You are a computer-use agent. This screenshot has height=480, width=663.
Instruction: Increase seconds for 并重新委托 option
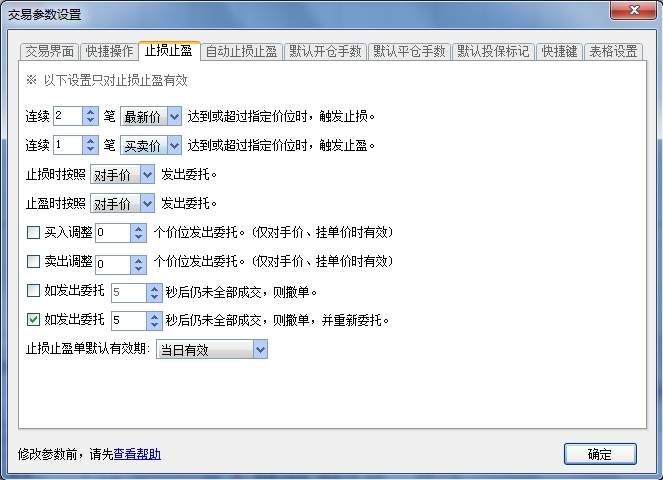[154, 316]
